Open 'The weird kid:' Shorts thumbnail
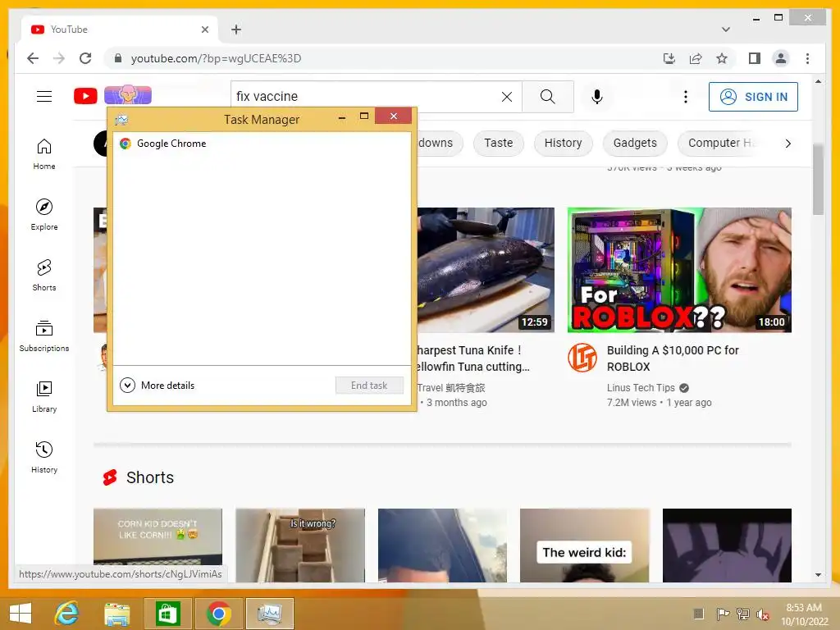840x630 pixels. coord(584,545)
